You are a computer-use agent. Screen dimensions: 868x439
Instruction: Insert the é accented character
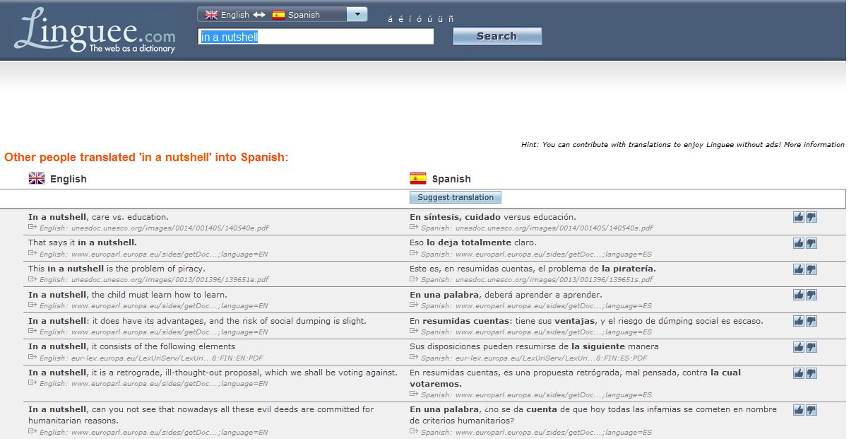coord(401,20)
